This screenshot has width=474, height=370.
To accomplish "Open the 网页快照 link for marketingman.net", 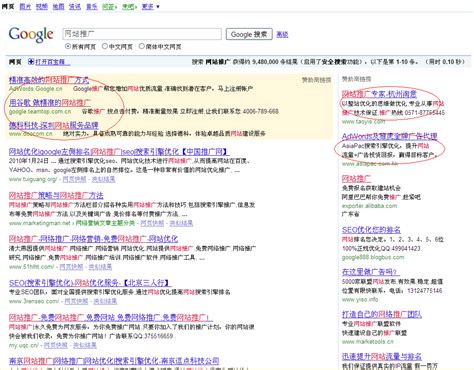I will [152, 223].
